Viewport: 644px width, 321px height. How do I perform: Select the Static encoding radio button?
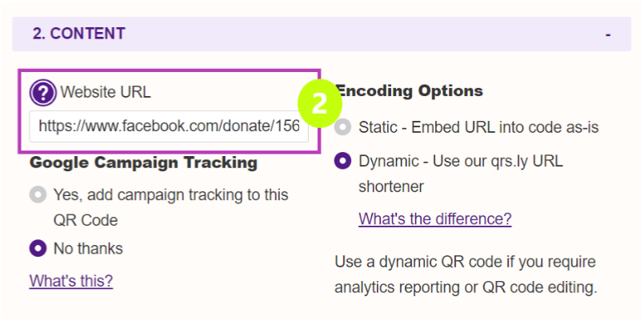pyautogui.click(x=342, y=127)
